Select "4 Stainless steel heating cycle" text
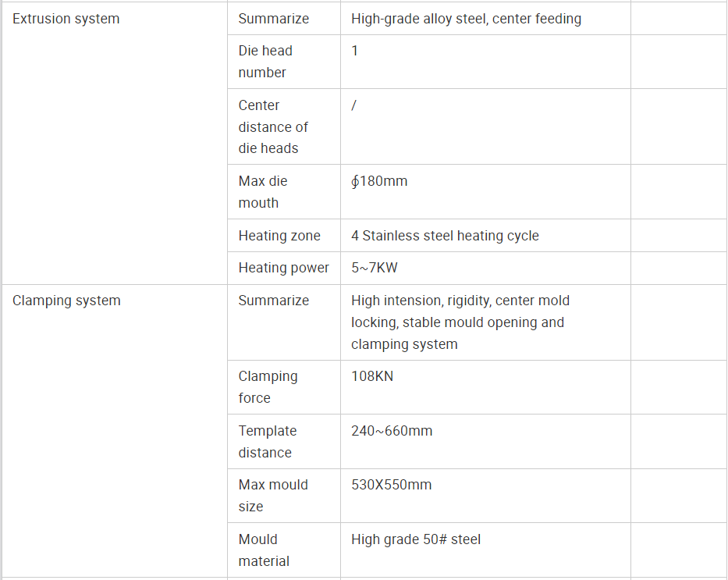728x580 pixels. tap(445, 236)
